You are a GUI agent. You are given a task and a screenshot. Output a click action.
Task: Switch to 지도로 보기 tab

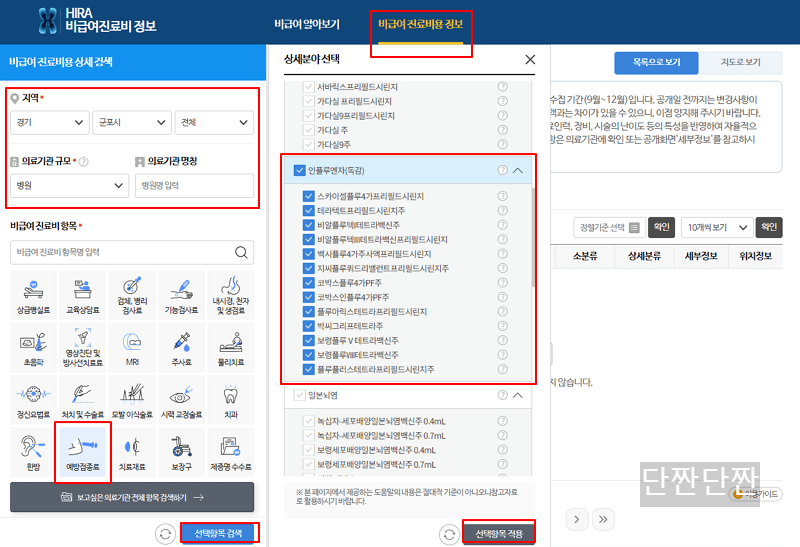(x=740, y=62)
